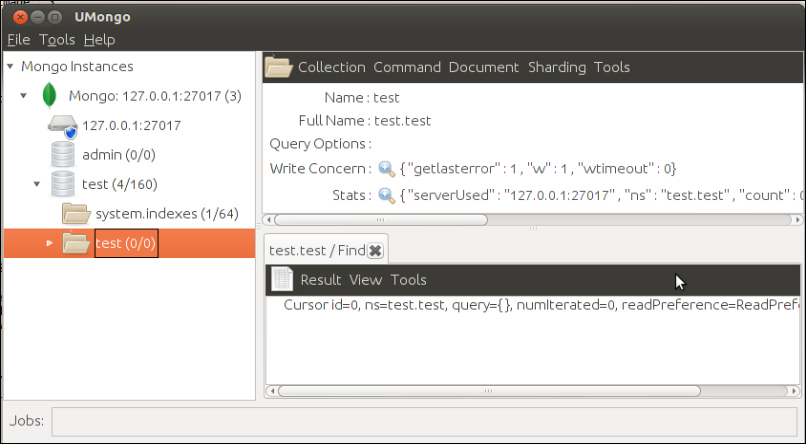Open the File menu
The image size is (806, 444).
pyautogui.click(x=19, y=40)
